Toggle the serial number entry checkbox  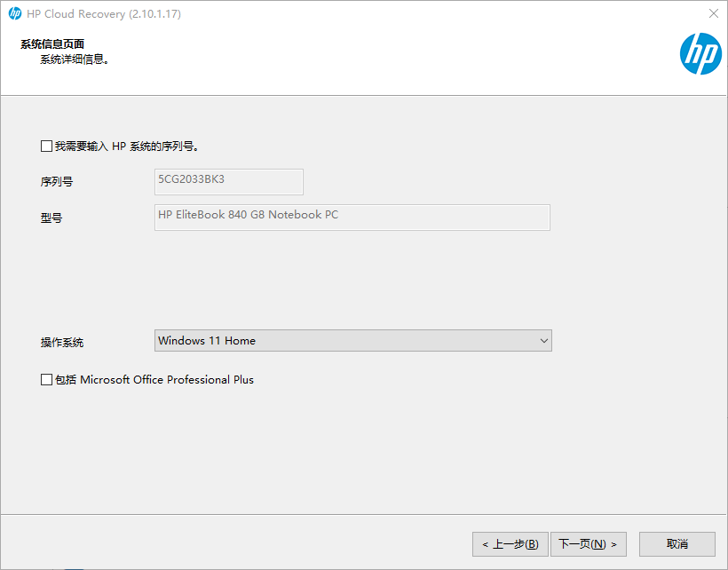(45, 145)
